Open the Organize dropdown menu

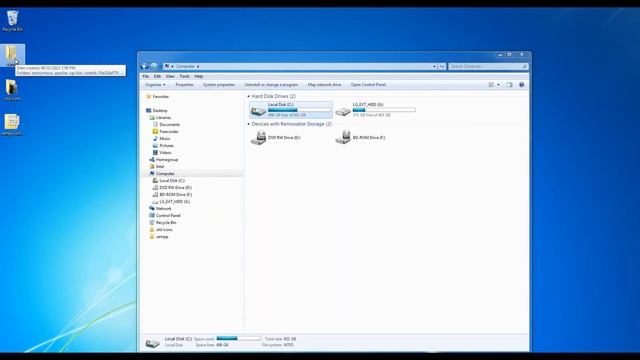coord(155,85)
